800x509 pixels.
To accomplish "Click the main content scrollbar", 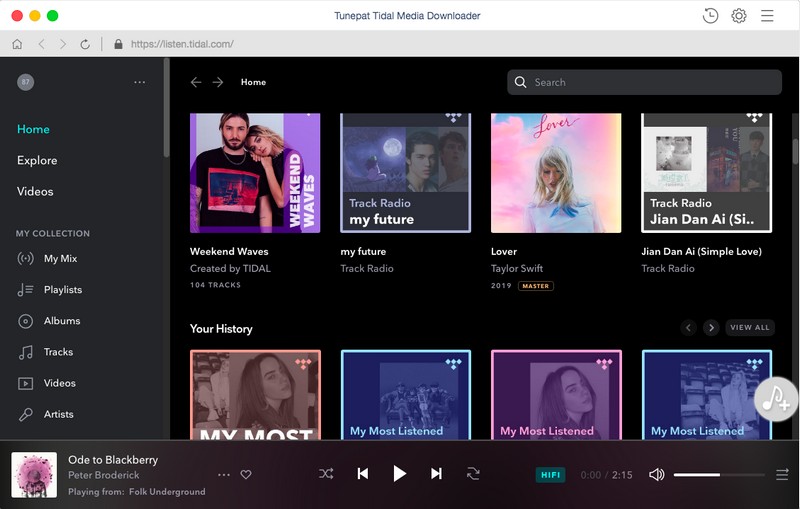I will (x=795, y=151).
